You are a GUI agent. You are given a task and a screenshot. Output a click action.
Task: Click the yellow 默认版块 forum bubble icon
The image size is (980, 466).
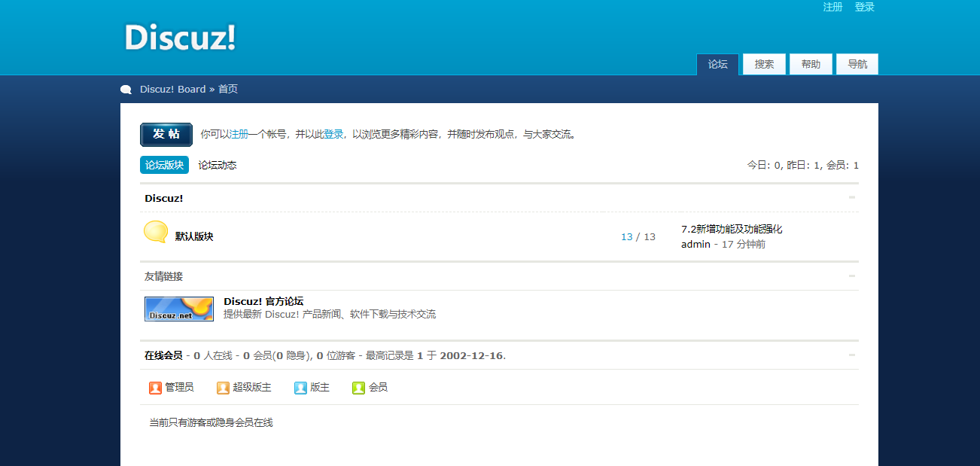click(156, 232)
